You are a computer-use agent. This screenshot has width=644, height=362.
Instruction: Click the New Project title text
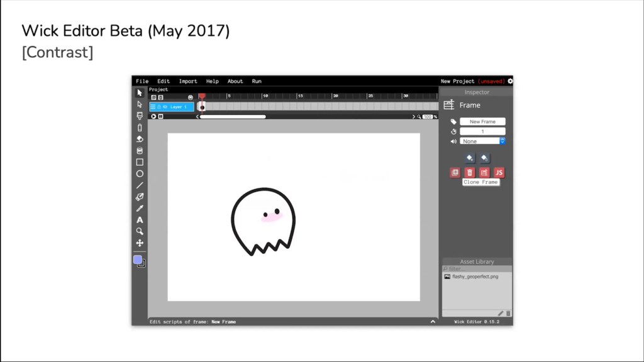[x=457, y=81]
